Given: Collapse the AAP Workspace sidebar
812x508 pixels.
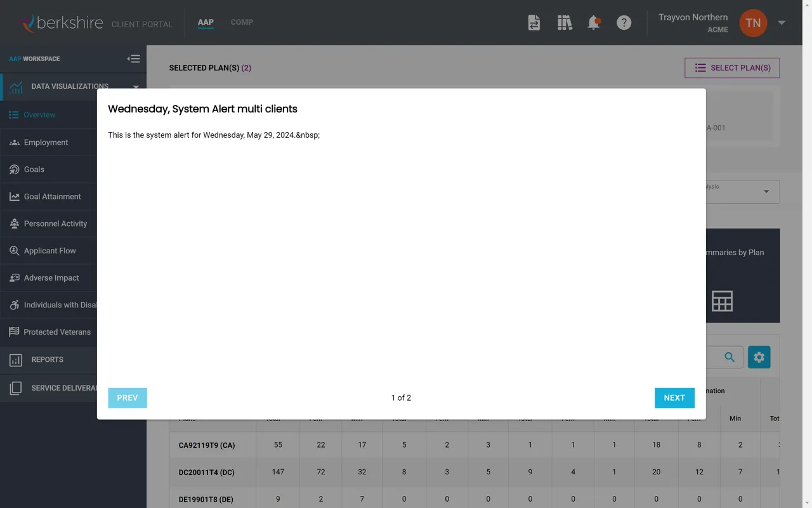Looking at the screenshot, I should pos(134,58).
